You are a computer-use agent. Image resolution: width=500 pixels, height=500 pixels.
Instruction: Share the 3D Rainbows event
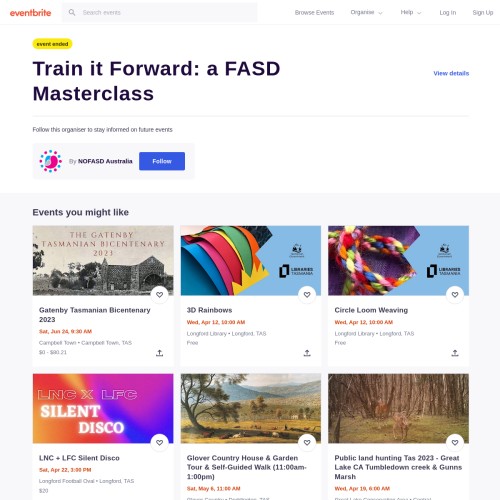coord(307,353)
